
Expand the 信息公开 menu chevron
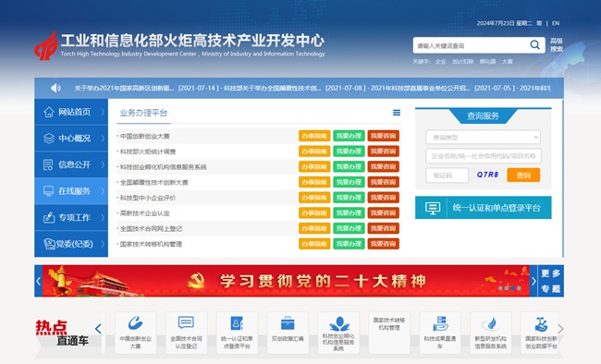(103, 164)
